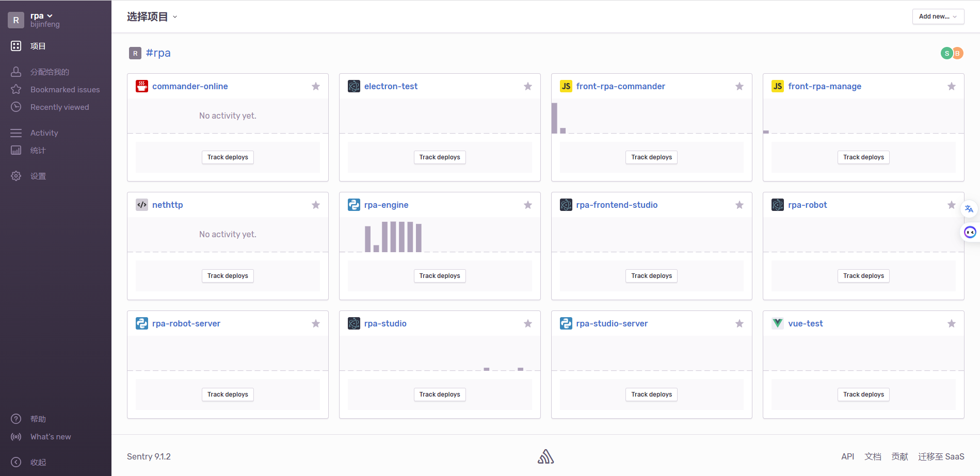This screenshot has height=476, width=980.
Task: Click the green S member avatar
Action: coord(946,53)
